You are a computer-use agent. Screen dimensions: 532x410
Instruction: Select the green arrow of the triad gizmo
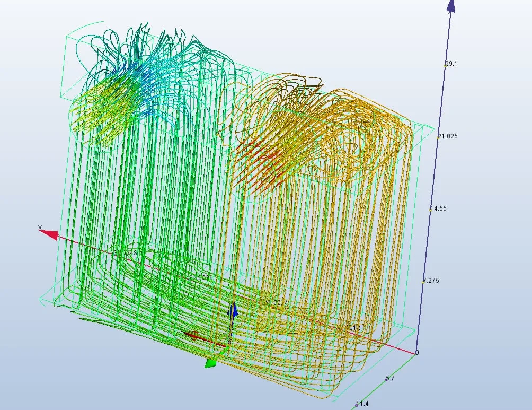(x=210, y=364)
